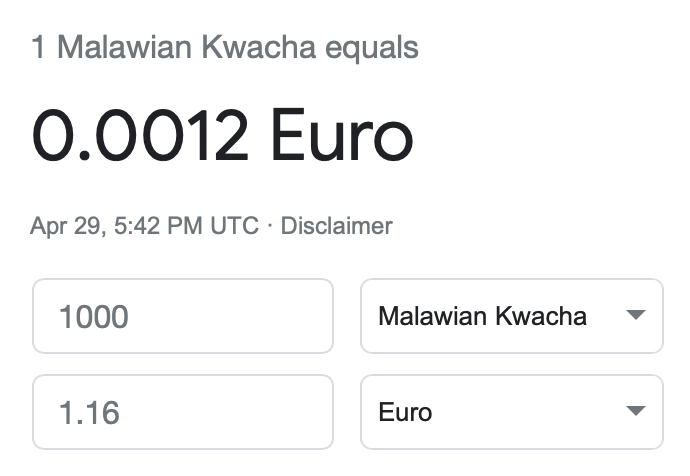The height and width of the screenshot is (476, 690).
Task: Select the "Malawian Kwacha" label in source selector
Action: coord(482,317)
